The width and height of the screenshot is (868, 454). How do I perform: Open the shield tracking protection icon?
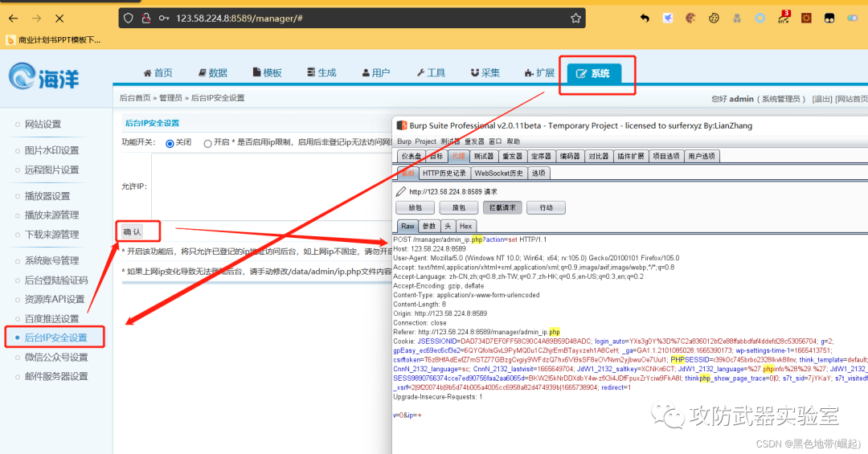[129, 18]
